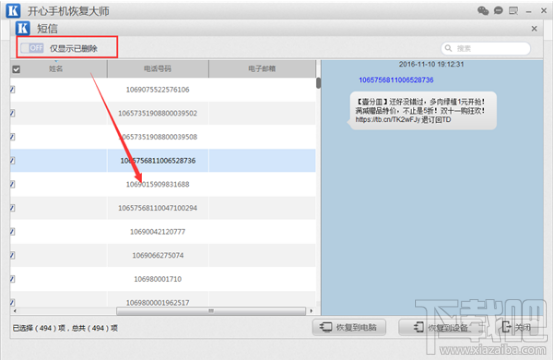
Task: Close the 短信 SMS panel
Action: coord(534,29)
